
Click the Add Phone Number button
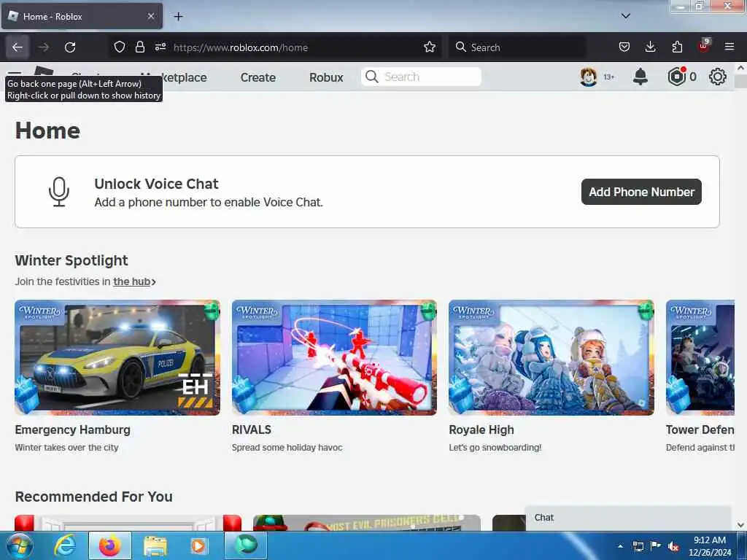(641, 192)
